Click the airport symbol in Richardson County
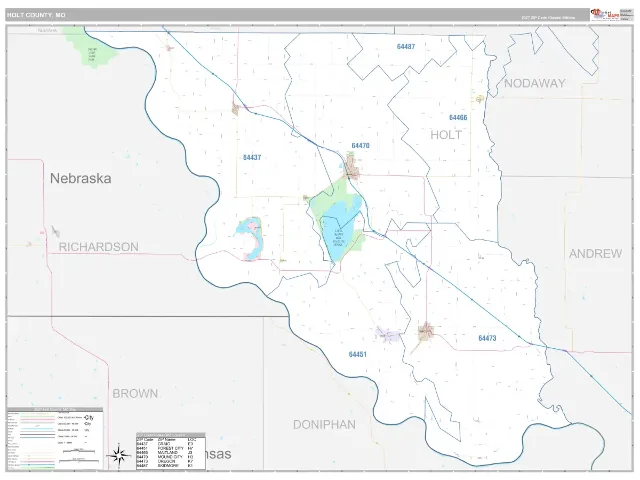 [55, 231]
